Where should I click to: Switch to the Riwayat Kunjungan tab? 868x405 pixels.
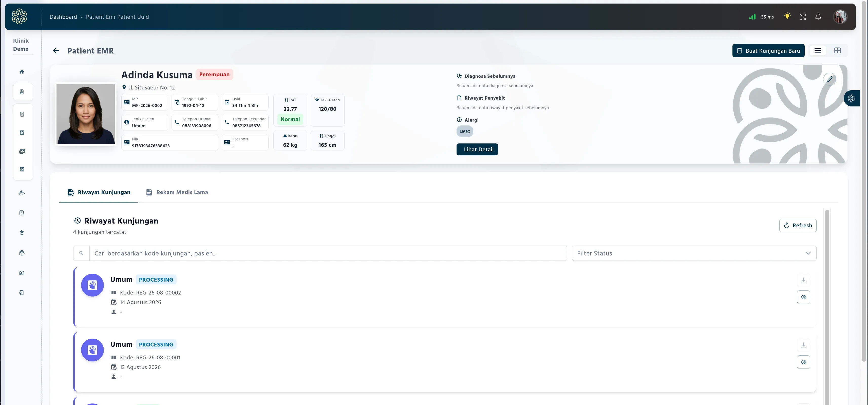point(99,192)
